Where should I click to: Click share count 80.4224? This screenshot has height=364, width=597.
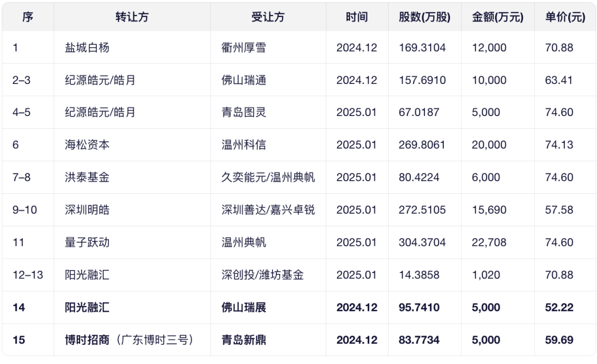(x=419, y=177)
